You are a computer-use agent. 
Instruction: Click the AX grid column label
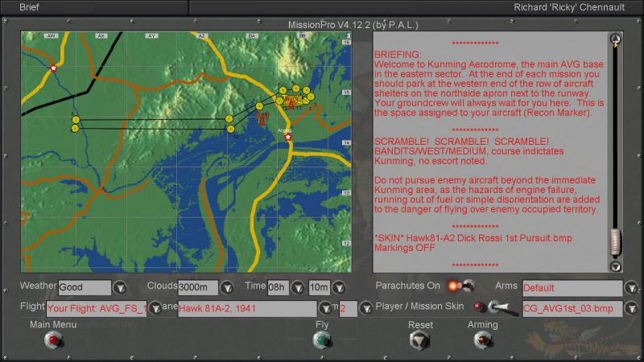coord(101,35)
